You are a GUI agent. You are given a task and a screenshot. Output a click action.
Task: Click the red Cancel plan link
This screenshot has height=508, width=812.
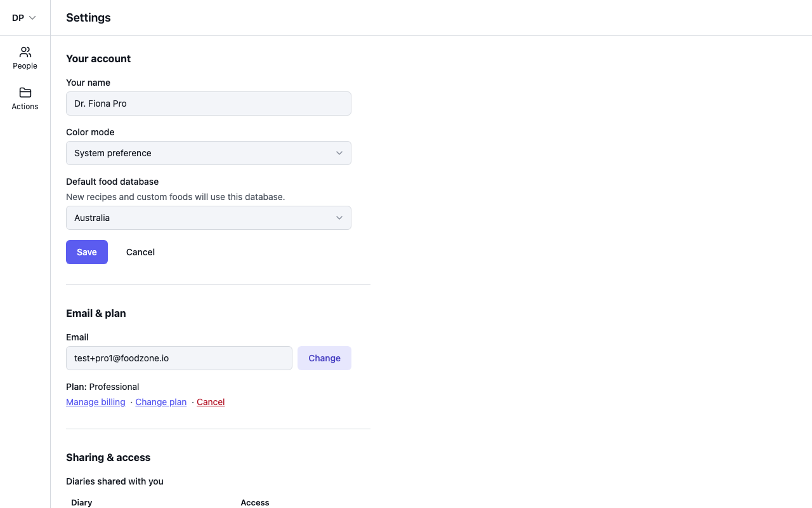pyautogui.click(x=211, y=402)
